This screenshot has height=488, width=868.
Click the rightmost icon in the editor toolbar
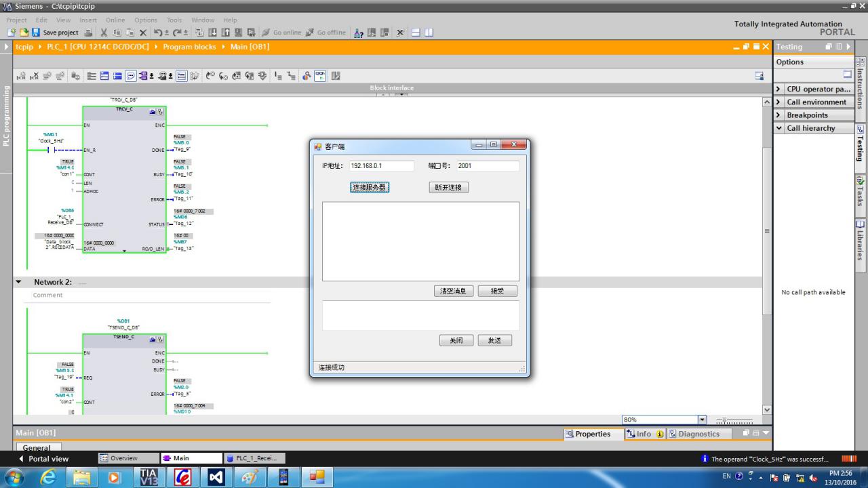759,77
